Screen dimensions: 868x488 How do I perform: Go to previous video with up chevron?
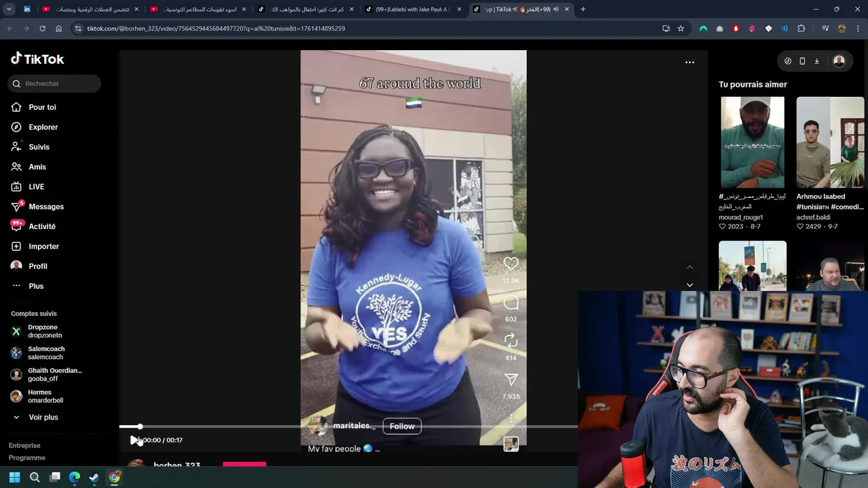690,267
